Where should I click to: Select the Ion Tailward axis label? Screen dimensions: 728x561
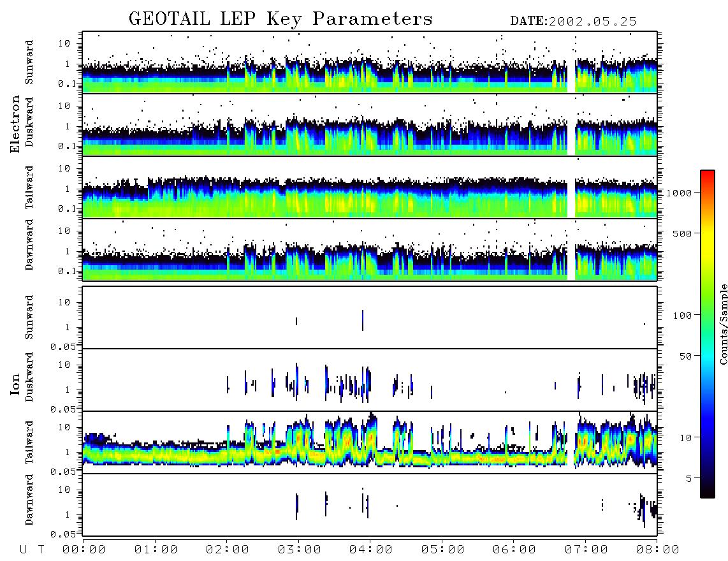click(x=29, y=442)
